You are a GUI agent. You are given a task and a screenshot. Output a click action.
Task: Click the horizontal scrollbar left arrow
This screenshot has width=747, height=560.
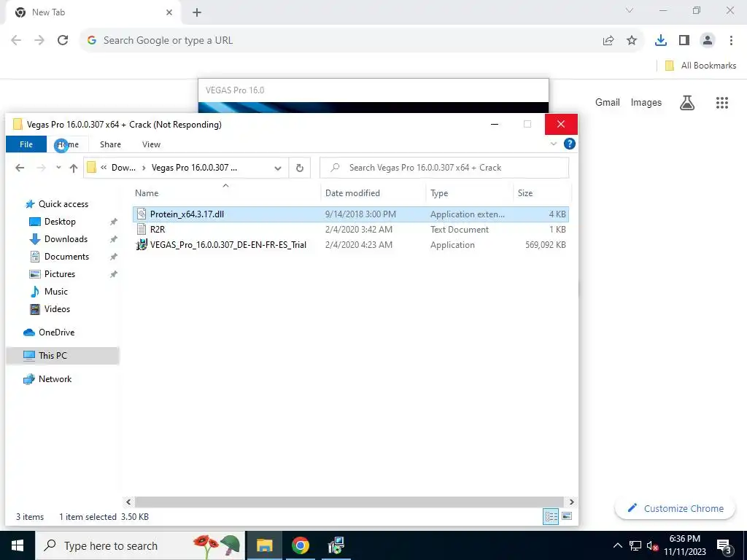pos(128,502)
